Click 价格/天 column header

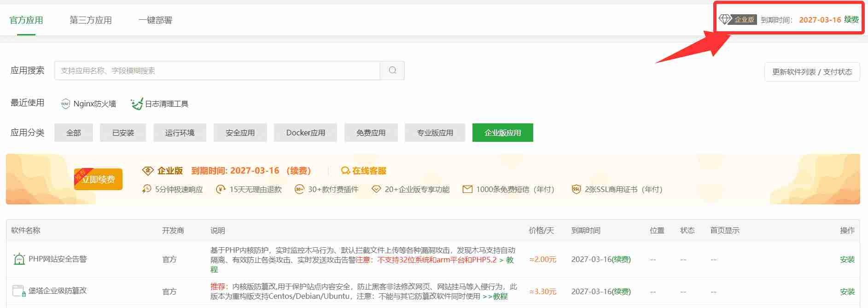click(x=541, y=231)
